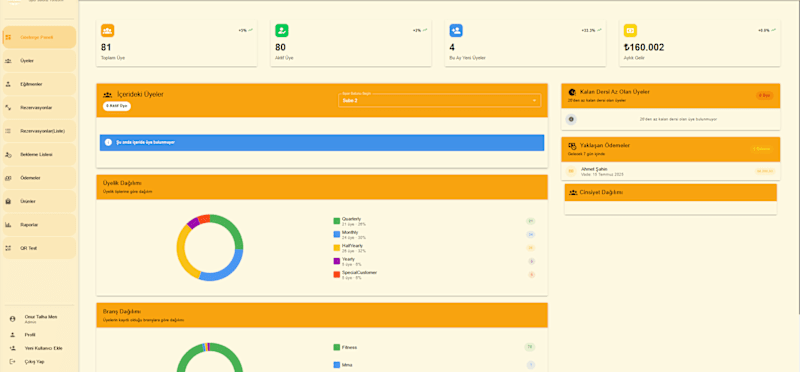
Task: Open the Gösterge Paneli dashboard menu item
Action: click(x=39, y=37)
